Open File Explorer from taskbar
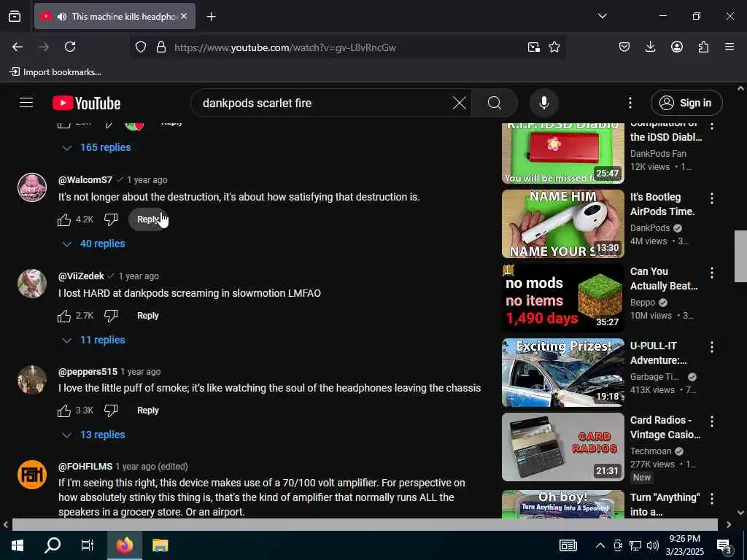The width and height of the screenshot is (747, 560). point(160,545)
